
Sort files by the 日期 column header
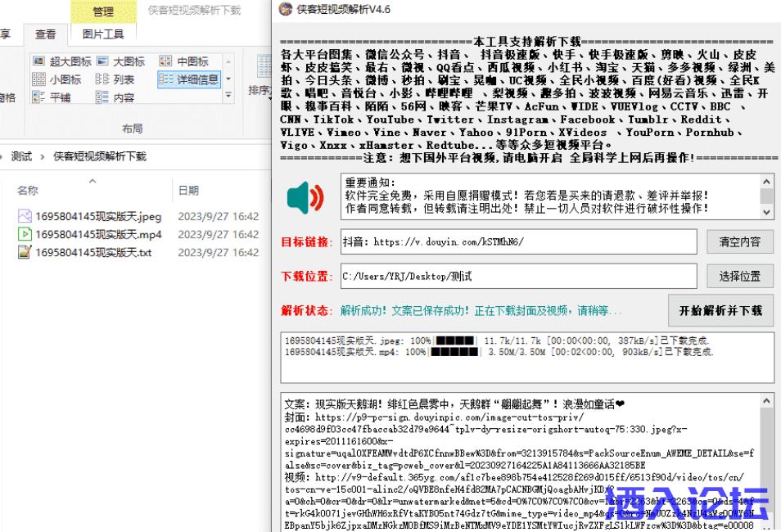(x=189, y=190)
